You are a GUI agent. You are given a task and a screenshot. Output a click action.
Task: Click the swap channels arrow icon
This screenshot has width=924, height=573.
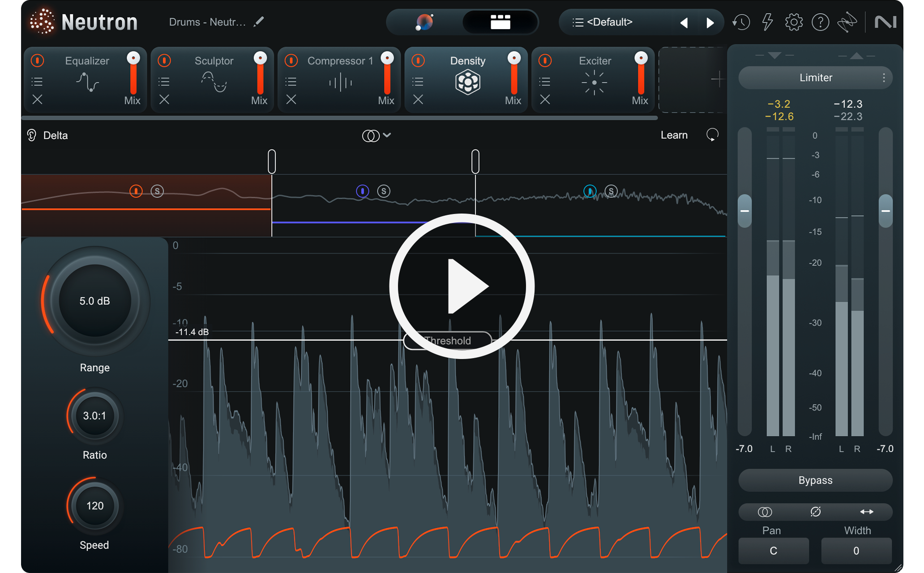867,512
